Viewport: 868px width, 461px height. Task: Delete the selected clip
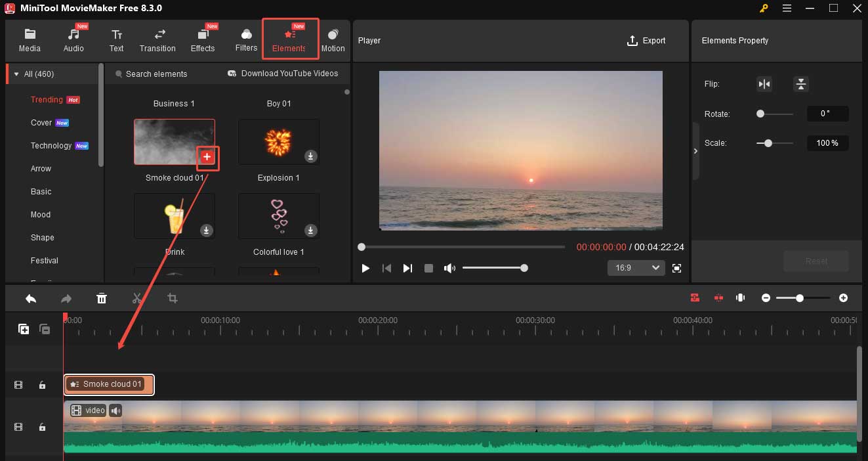point(102,298)
